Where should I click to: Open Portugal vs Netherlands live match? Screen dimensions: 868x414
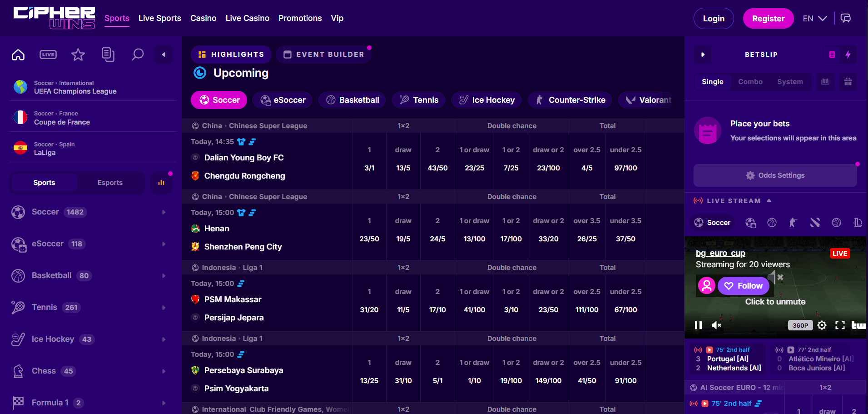(728, 359)
